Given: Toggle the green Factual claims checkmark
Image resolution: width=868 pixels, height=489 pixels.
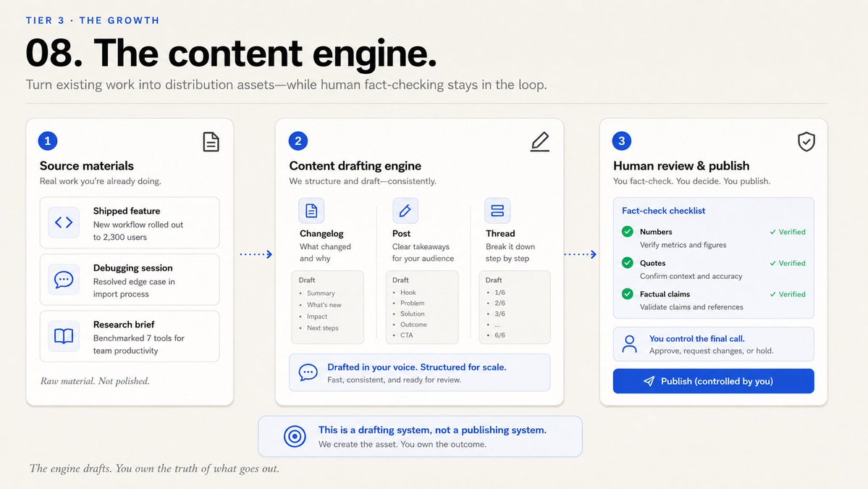Looking at the screenshot, I should [x=627, y=293].
